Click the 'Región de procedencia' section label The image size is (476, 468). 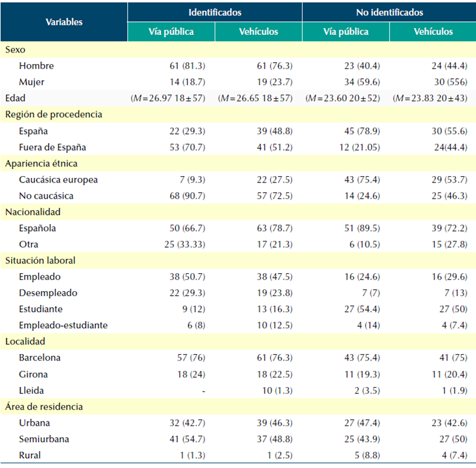coord(53,114)
